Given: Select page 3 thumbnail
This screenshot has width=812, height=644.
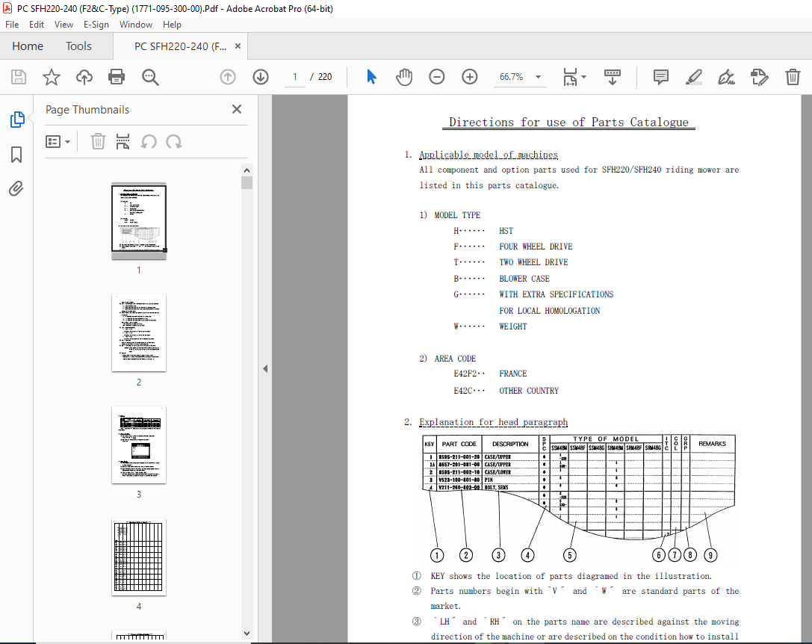Looking at the screenshot, I should pos(139,445).
